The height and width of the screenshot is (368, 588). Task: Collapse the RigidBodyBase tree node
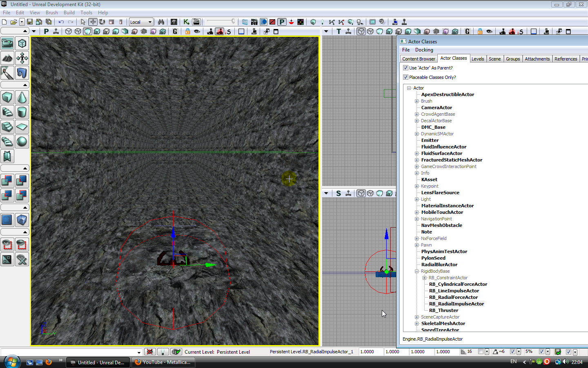tap(417, 271)
